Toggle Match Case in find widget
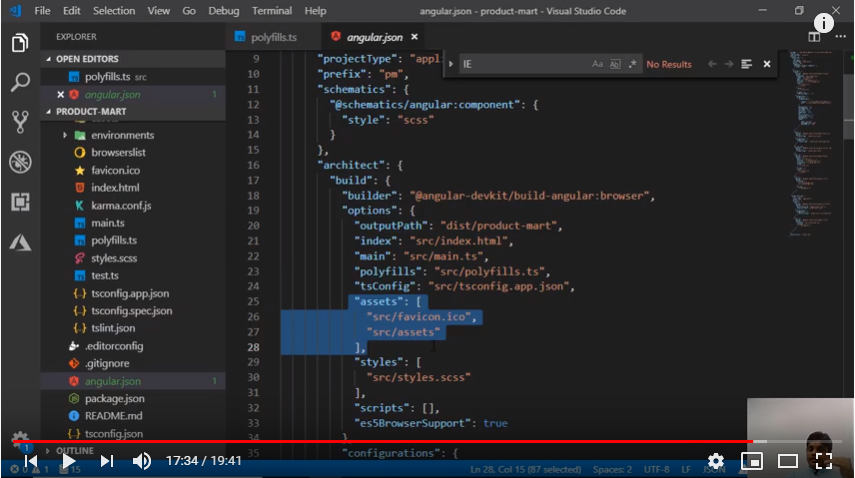Image resolution: width=855 pixels, height=478 pixels. click(597, 64)
